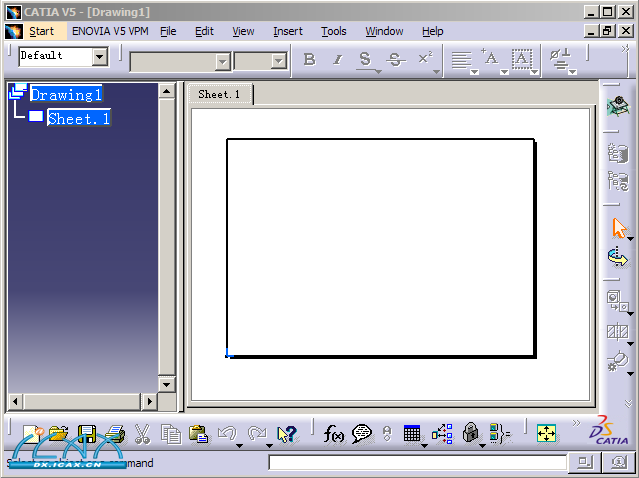The height and width of the screenshot is (478, 639).
Task: Toggle Strikethrough formatting
Action: pos(395,60)
